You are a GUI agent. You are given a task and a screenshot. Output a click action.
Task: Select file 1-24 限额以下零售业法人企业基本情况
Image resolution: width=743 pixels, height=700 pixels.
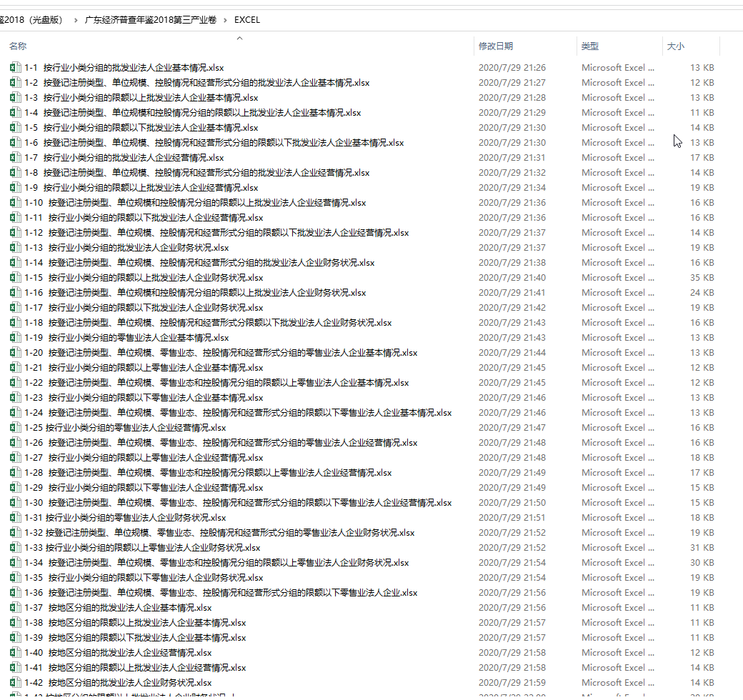coord(238,413)
